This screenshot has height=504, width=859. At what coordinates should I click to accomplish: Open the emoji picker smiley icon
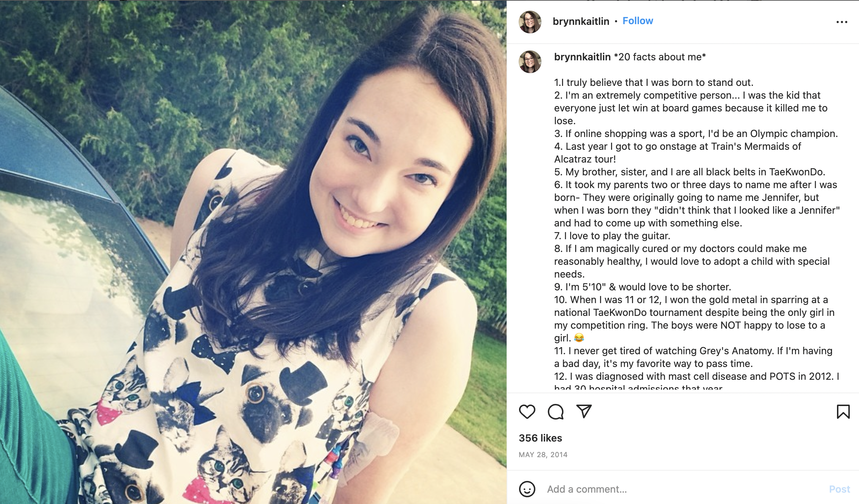pyautogui.click(x=527, y=489)
